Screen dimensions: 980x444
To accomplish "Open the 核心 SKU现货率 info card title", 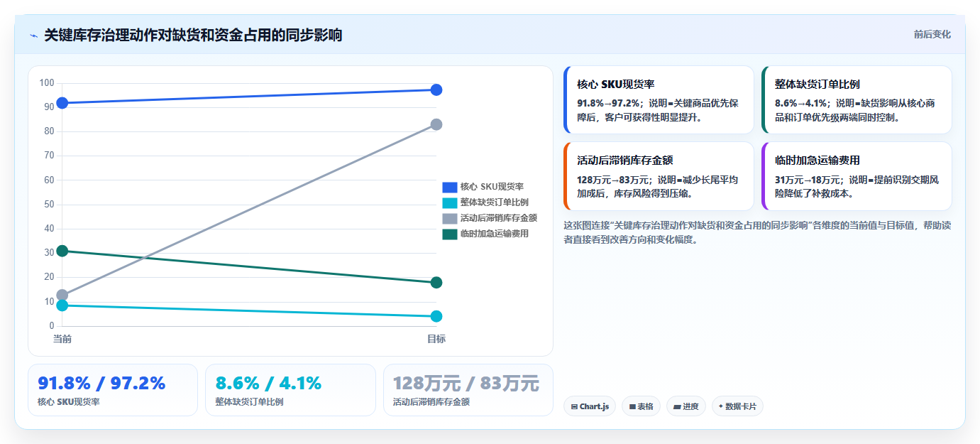I will (x=616, y=84).
